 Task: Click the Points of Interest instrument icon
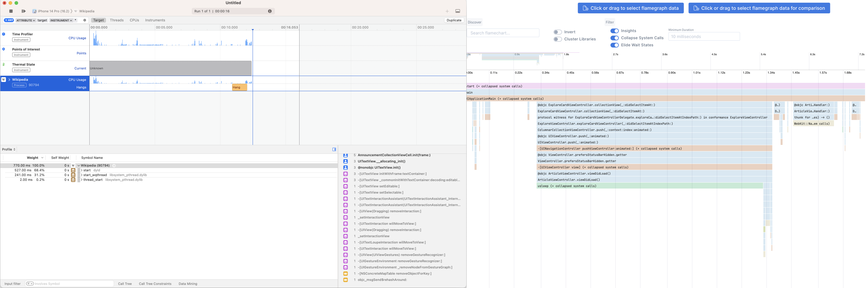pos(3,49)
